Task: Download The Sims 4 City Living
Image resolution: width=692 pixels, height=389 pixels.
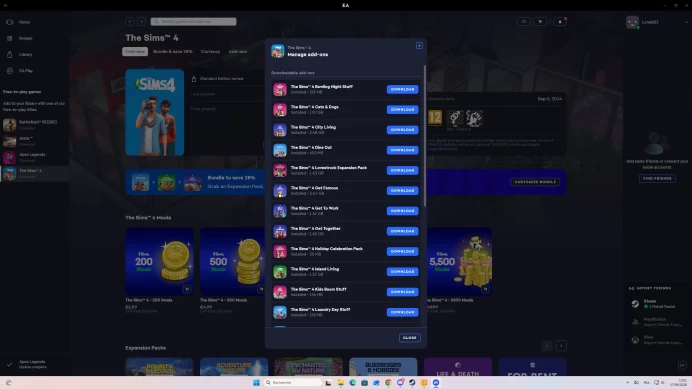Action: point(402,130)
